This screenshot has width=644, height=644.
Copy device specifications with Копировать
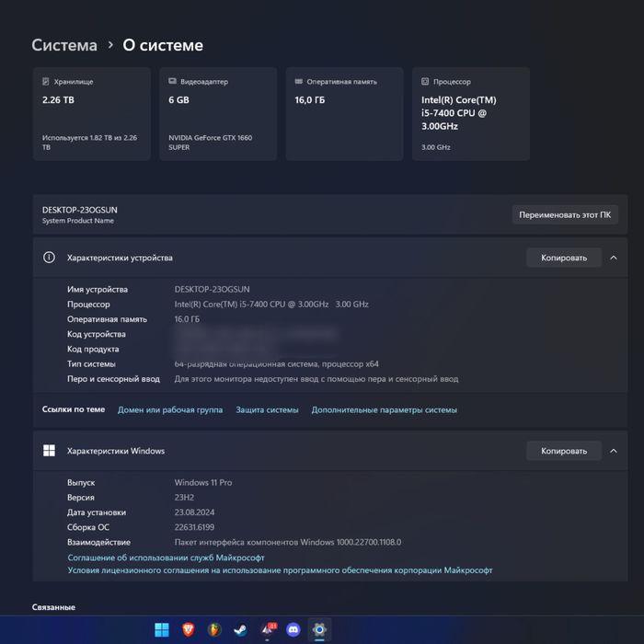pos(564,258)
